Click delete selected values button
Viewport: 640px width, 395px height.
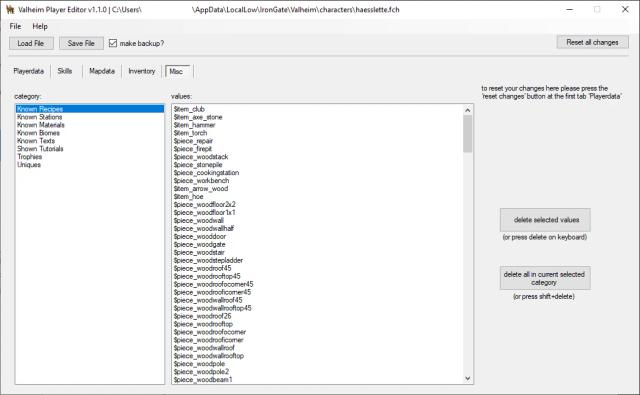click(545, 220)
